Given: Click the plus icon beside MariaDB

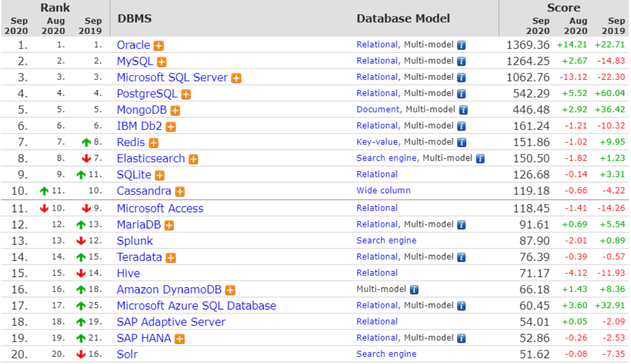Looking at the screenshot, I should click(170, 226).
